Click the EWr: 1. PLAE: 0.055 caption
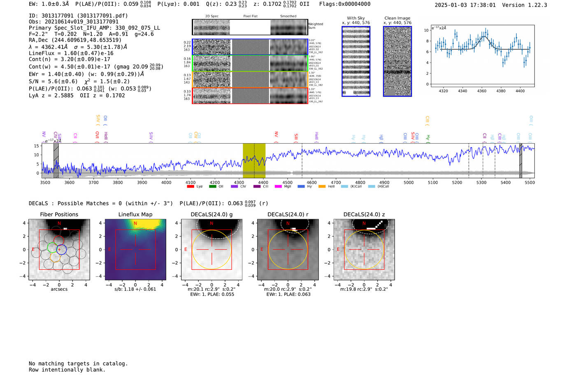The height and width of the screenshot is (392, 576). (212, 294)
